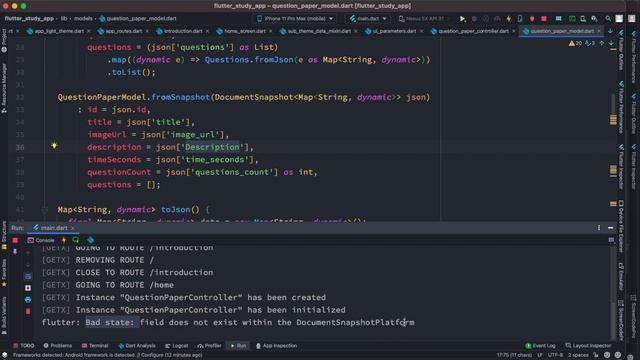Click the warnings count indicator showing 20
Image resolution: width=640 pixels, height=360 pixels.
[576, 43]
